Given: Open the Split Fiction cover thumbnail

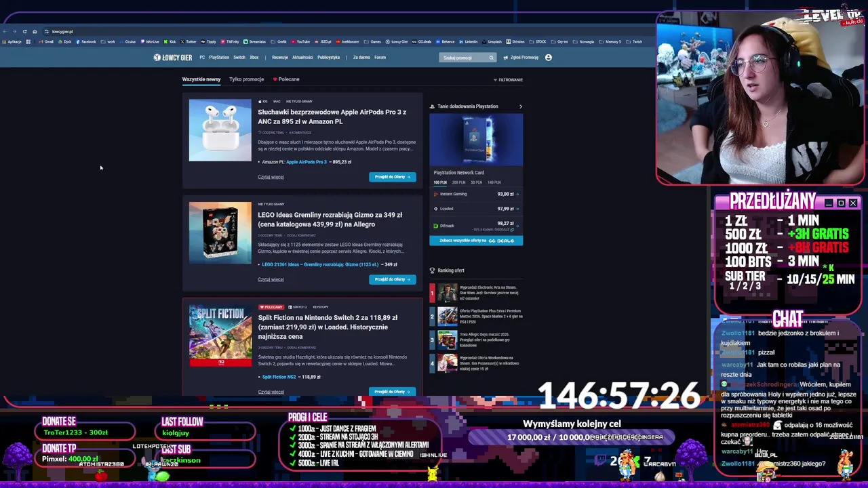Looking at the screenshot, I should [220, 335].
